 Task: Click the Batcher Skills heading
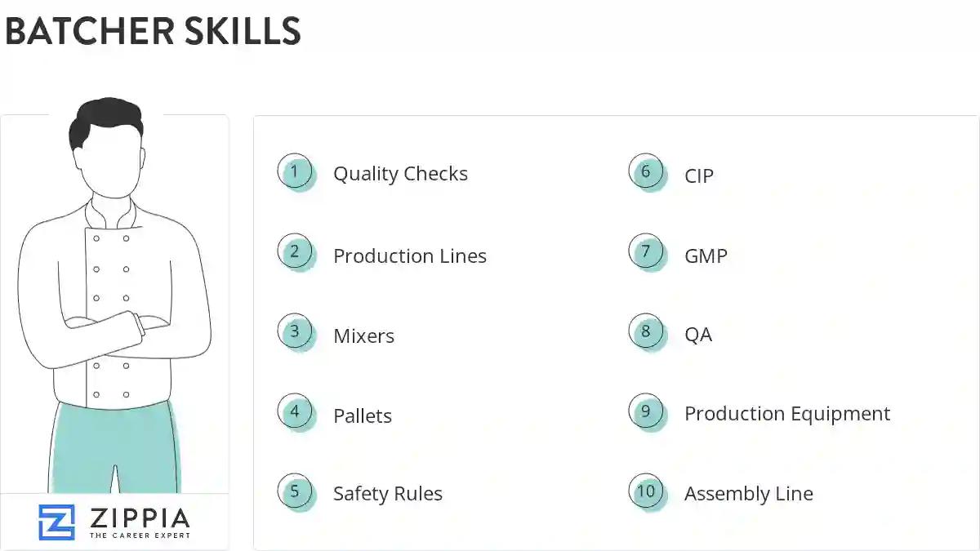[153, 31]
